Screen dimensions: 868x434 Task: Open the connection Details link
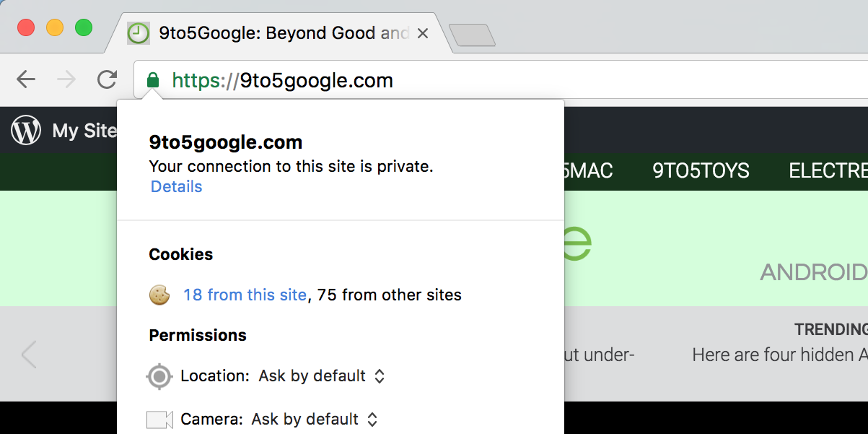[176, 187]
